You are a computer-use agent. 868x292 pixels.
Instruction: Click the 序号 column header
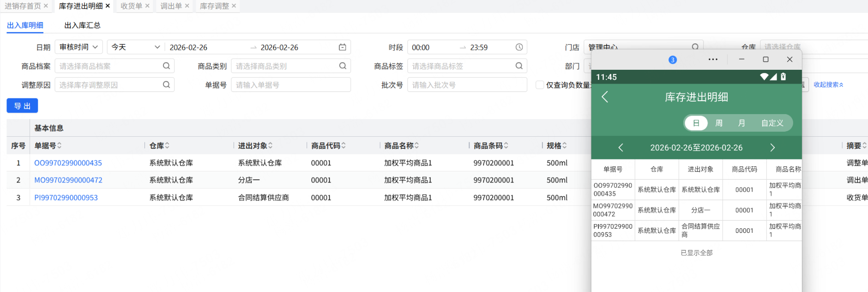pyautogui.click(x=18, y=146)
